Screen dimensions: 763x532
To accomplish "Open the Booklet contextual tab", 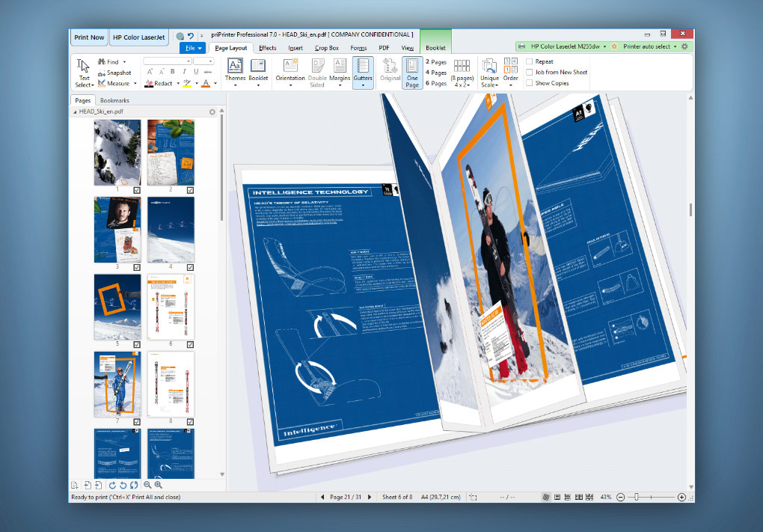I will click(435, 48).
